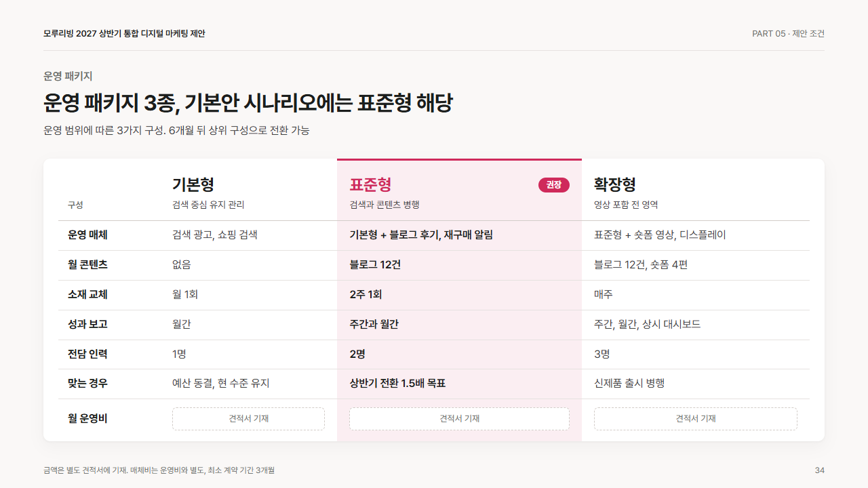Click the '주간과 월간' cell
868x488 pixels.
[x=374, y=325]
